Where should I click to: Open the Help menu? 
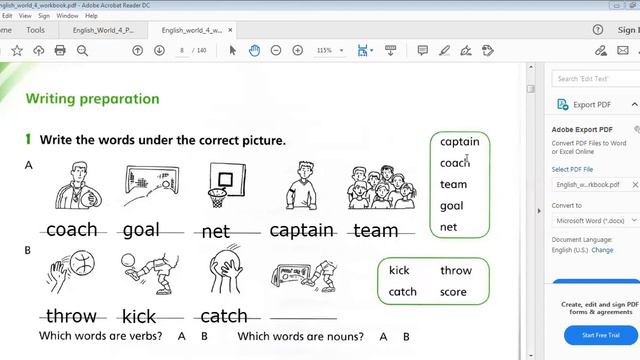click(x=91, y=16)
